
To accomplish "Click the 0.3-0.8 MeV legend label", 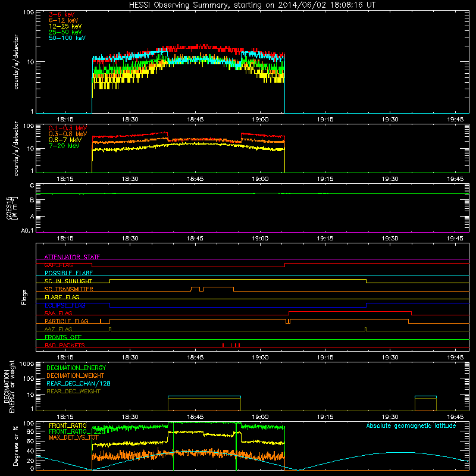I will (68, 134).
